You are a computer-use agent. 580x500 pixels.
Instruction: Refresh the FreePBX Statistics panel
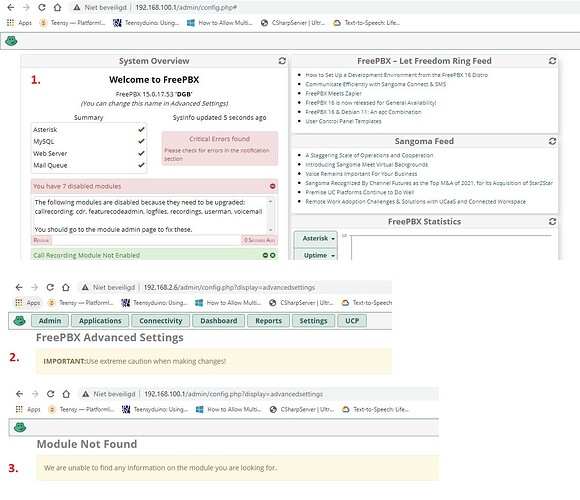point(552,221)
